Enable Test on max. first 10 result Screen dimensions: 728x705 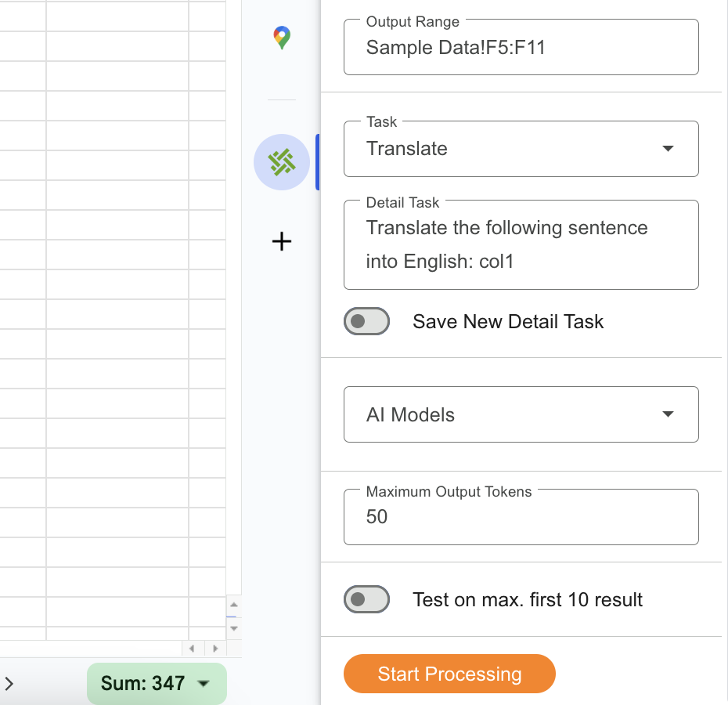(366, 599)
